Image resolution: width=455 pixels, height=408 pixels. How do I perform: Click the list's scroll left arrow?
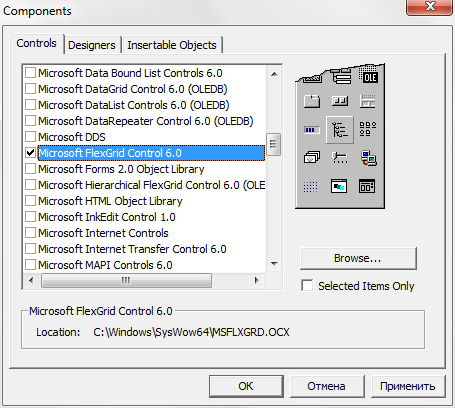click(31, 280)
